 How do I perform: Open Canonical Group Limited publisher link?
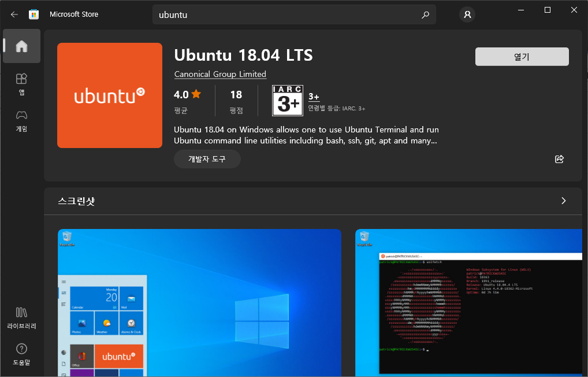[220, 74]
